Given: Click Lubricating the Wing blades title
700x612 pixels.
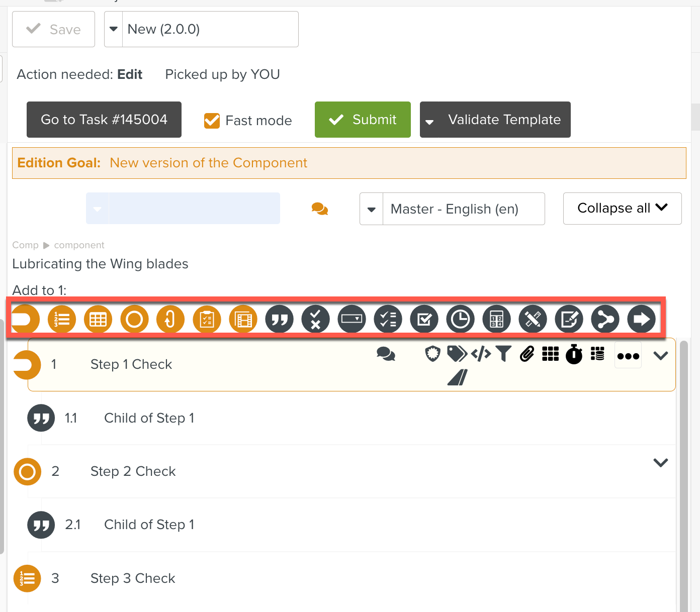Looking at the screenshot, I should coord(101,264).
